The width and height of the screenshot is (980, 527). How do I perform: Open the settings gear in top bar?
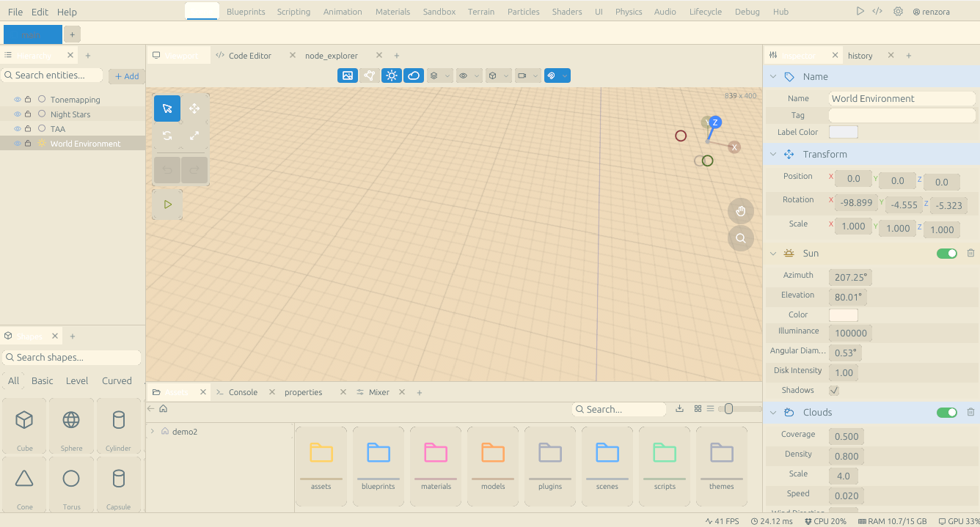tap(898, 12)
